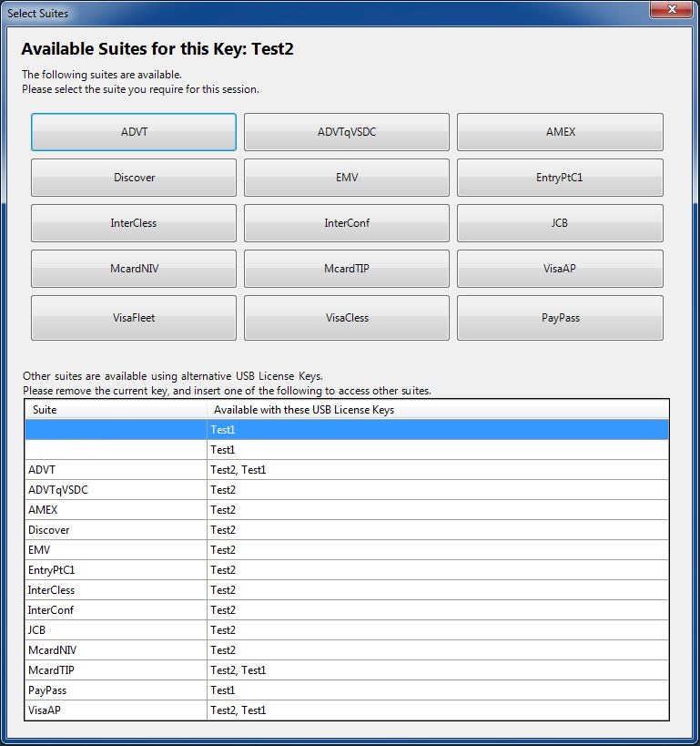
Task: Choose the McardTIP suite button
Action: (347, 269)
